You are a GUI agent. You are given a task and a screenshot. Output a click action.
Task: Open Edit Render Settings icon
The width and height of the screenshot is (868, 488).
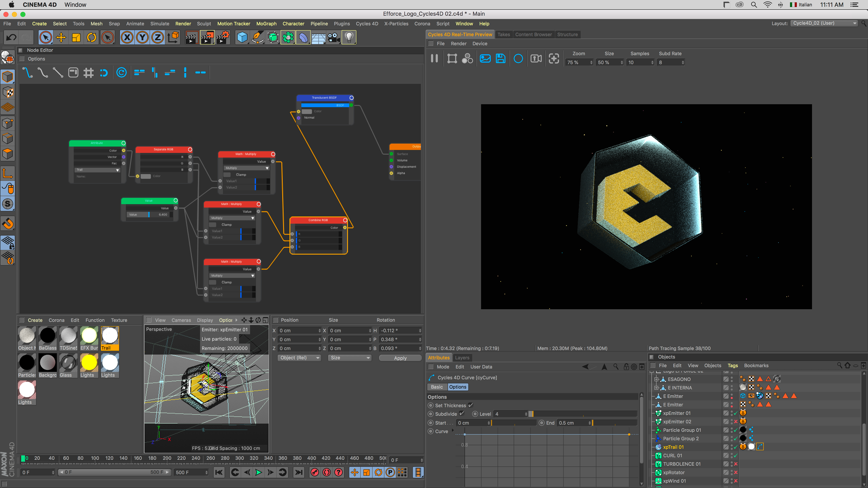pos(223,37)
